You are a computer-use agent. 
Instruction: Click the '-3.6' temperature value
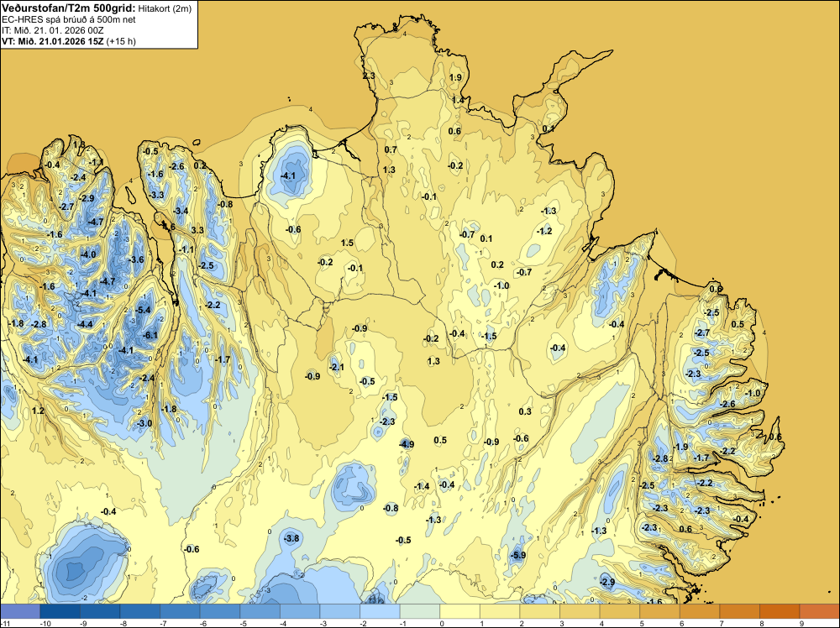click(x=137, y=259)
